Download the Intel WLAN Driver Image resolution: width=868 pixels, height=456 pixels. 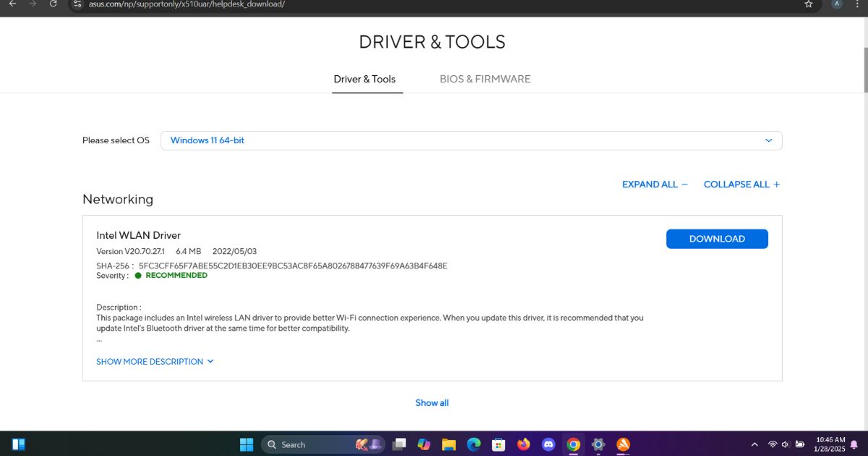click(717, 239)
